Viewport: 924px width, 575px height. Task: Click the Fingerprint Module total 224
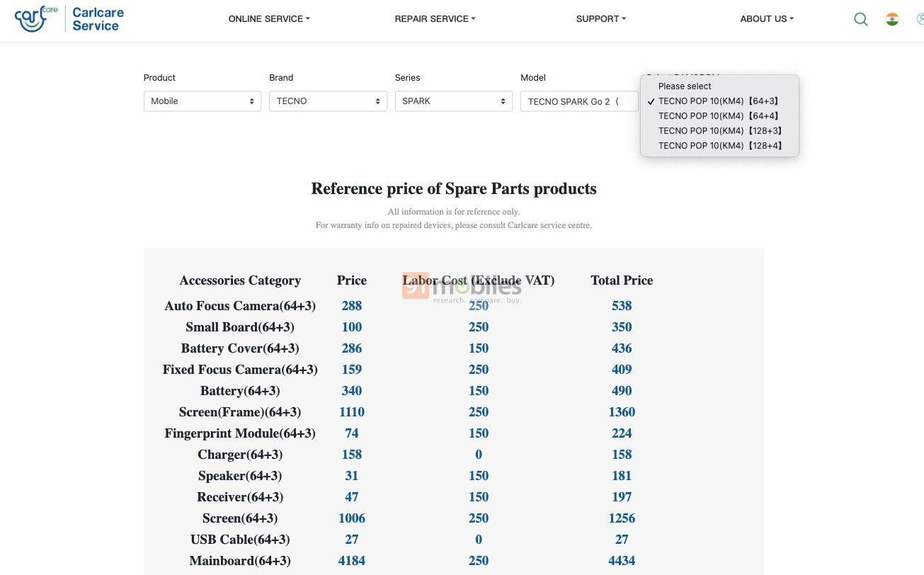click(x=622, y=433)
